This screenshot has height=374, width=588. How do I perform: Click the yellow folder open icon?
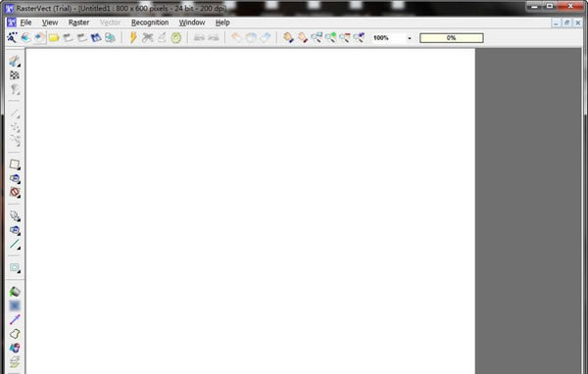click(x=54, y=37)
